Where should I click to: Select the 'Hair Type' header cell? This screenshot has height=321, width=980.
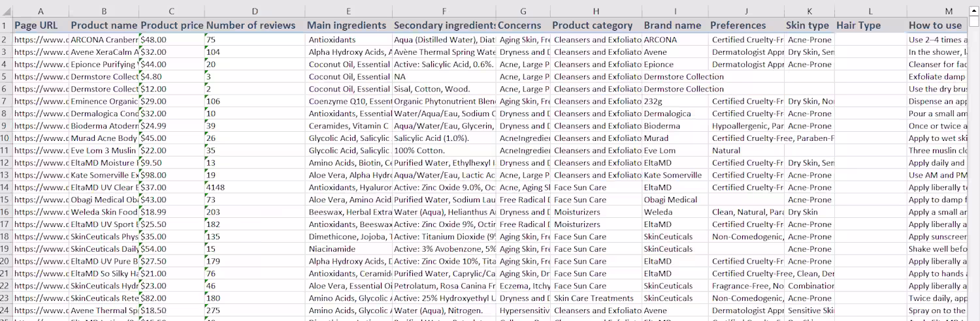coord(870,25)
